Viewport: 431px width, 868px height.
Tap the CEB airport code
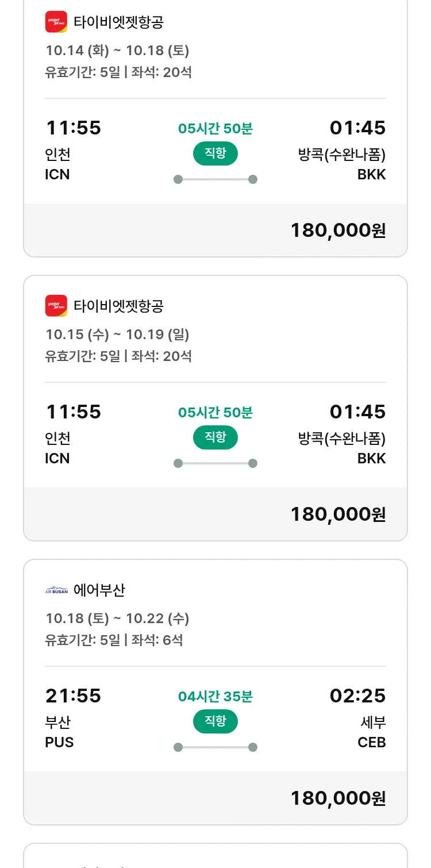coord(371,742)
